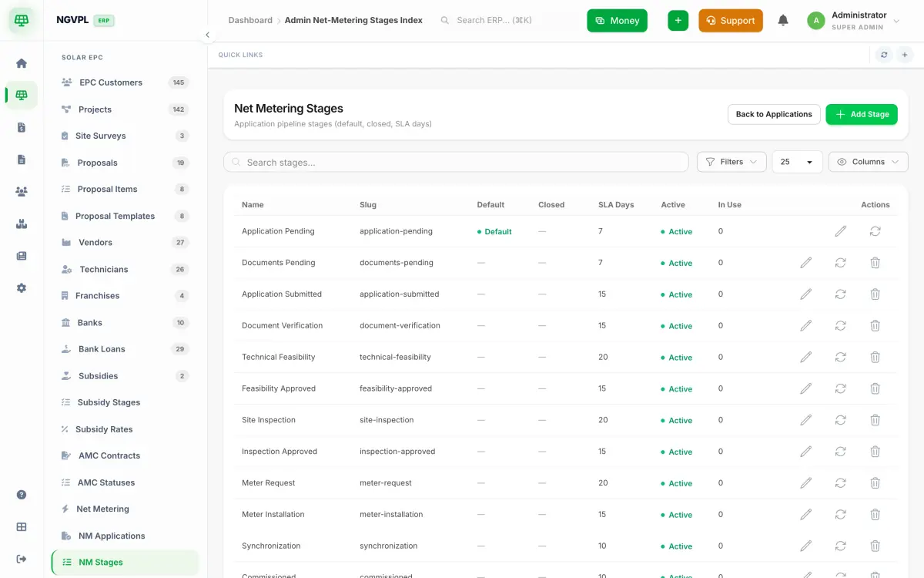Click the sync icon for Feasibility Approved
Image resolution: width=924 pixels, height=578 pixels.
pyautogui.click(x=840, y=389)
